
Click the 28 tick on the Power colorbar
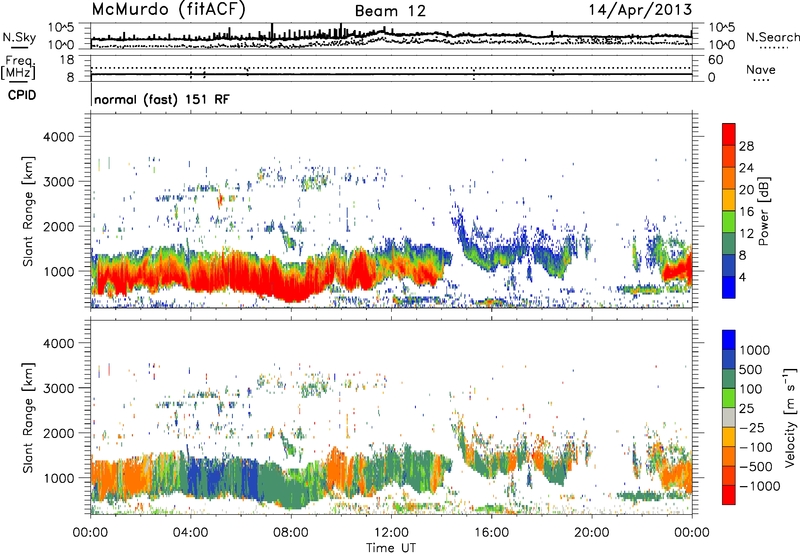point(746,146)
